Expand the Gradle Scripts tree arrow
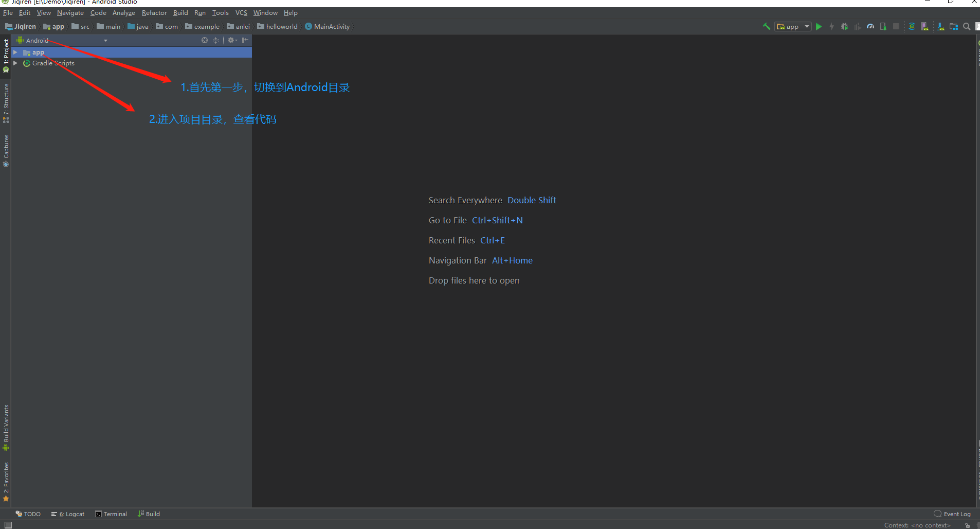 pos(15,63)
